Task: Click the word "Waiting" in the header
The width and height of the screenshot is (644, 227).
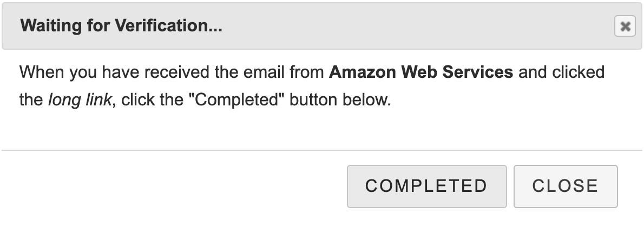Action: click(47, 26)
